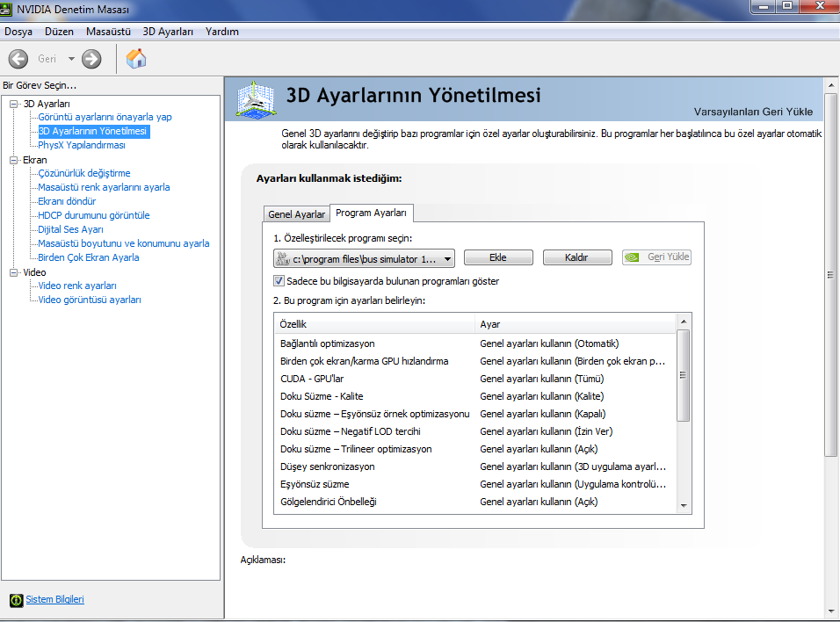This screenshot has height=622, width=840.
Task: Click the Forward arrow toolbar icon
Action: click(91, 59)
